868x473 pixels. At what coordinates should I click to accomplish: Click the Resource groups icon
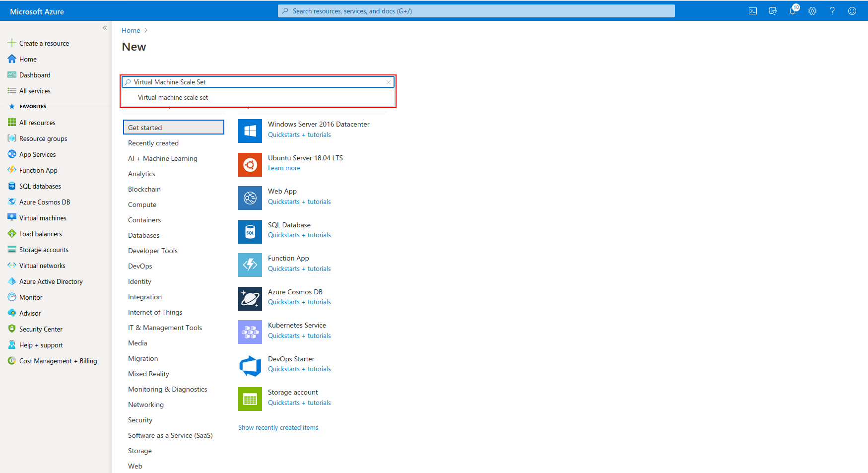pos(12,138)
